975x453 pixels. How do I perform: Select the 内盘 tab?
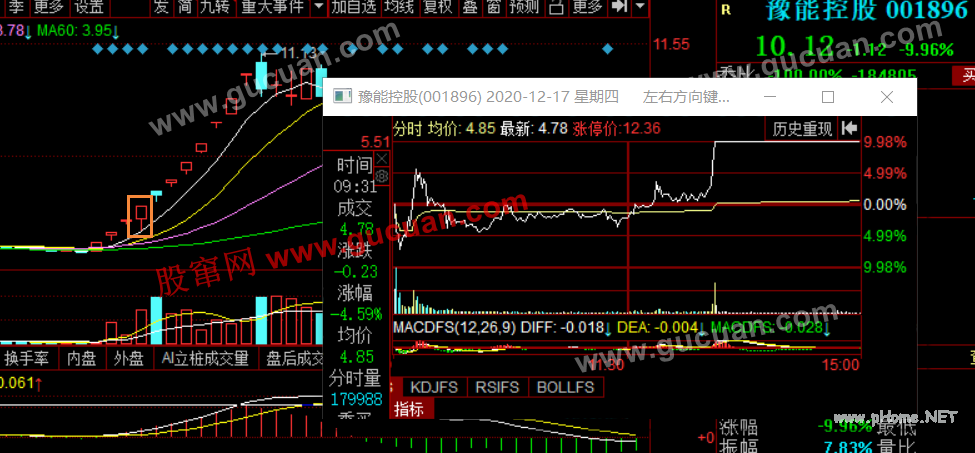[82, 358]
